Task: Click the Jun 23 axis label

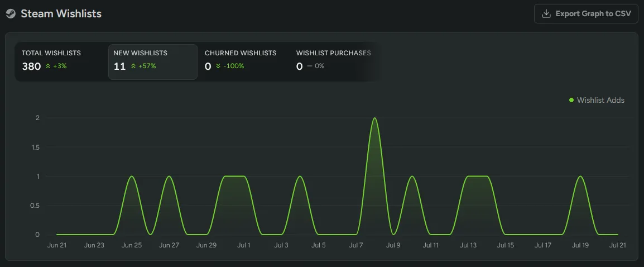Action: pos(94,245)
